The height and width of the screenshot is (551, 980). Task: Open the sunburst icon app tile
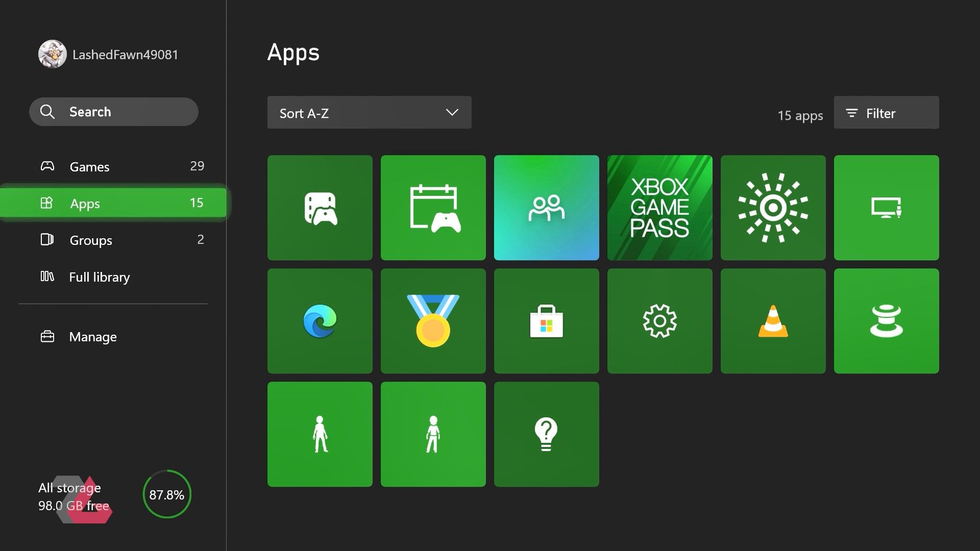(x=773, y=208)
